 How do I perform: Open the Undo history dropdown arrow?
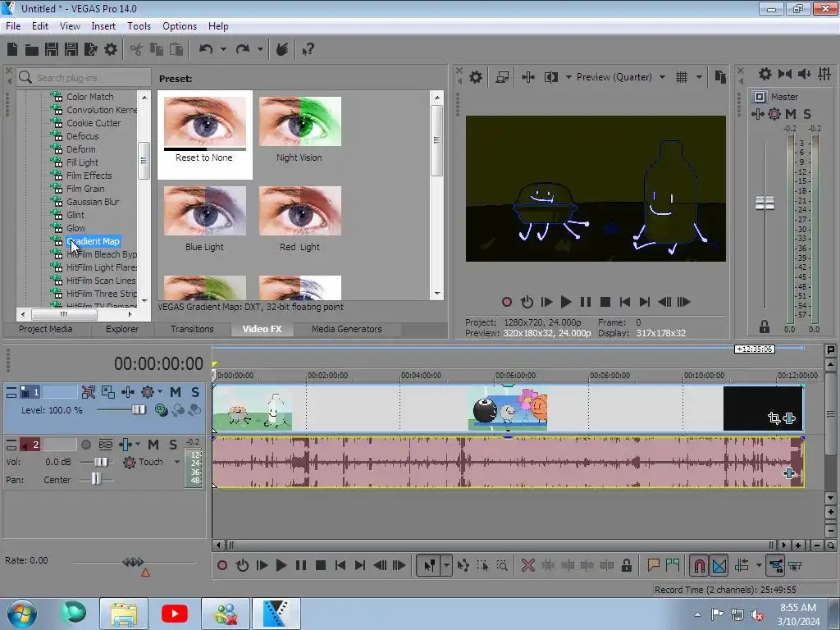(223, 49)
